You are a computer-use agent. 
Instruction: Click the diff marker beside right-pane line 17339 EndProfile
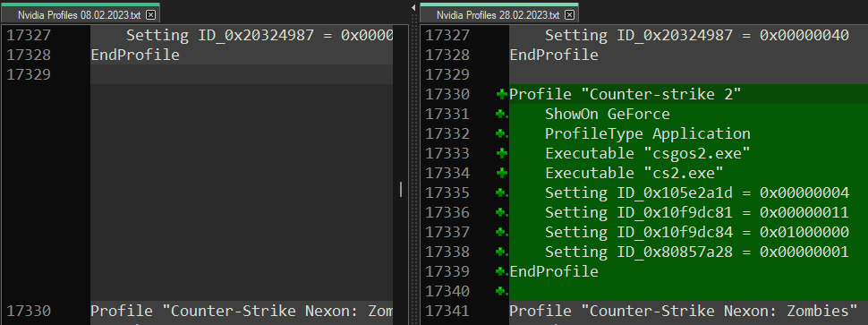point(502,271)
